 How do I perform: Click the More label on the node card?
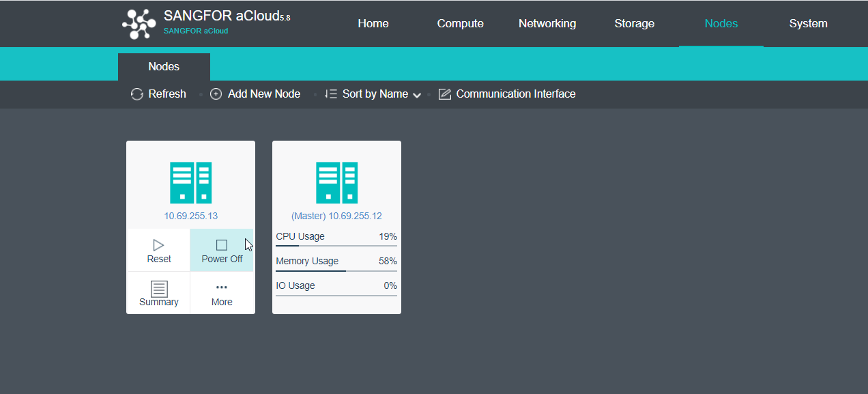222,302
